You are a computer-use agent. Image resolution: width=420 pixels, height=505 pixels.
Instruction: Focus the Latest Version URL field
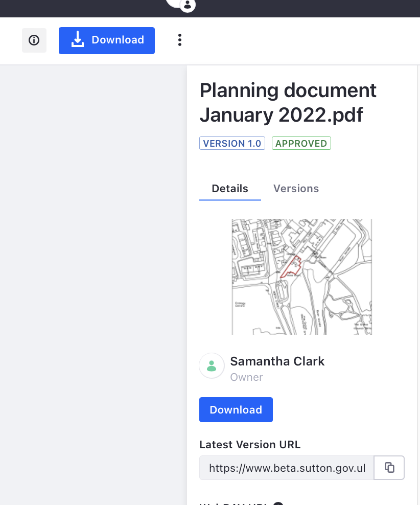tap(287, 468)
